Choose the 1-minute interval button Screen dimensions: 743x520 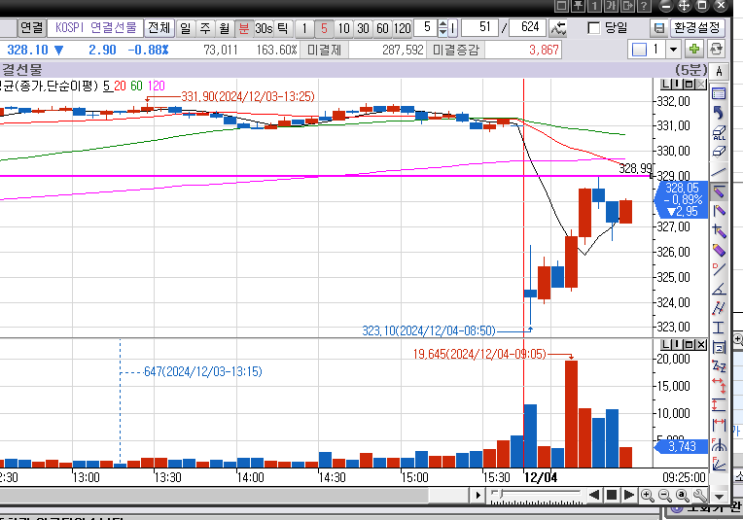point(305,28)
